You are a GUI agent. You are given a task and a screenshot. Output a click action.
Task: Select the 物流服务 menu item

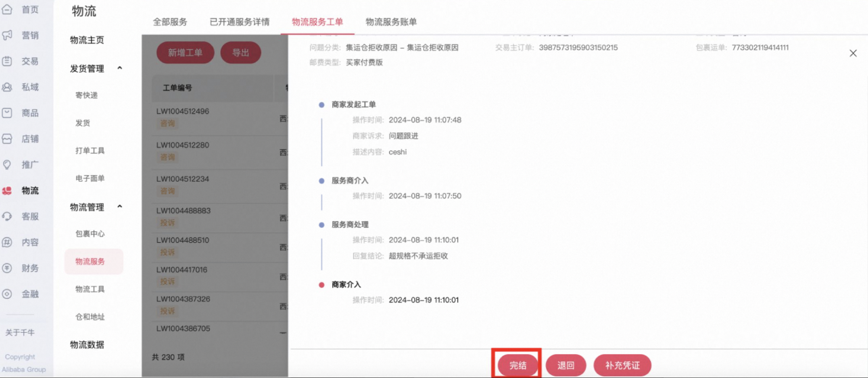pyautogui.click(x=94, y=261)
